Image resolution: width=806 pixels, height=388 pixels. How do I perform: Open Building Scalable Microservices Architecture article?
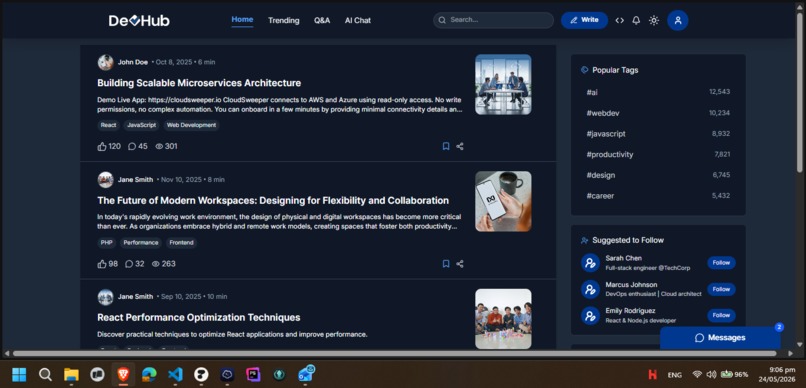199,83
